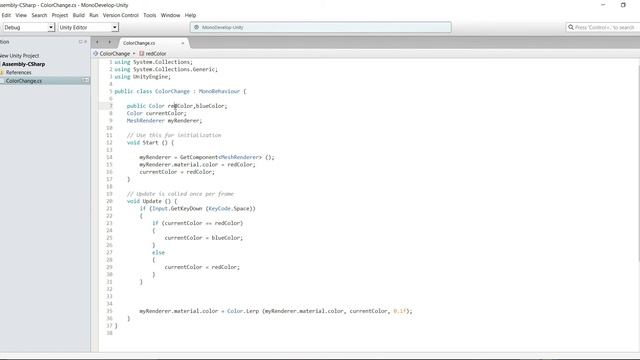
Task: Click 'else' keyword on line 27
Action: click(158, 253)
